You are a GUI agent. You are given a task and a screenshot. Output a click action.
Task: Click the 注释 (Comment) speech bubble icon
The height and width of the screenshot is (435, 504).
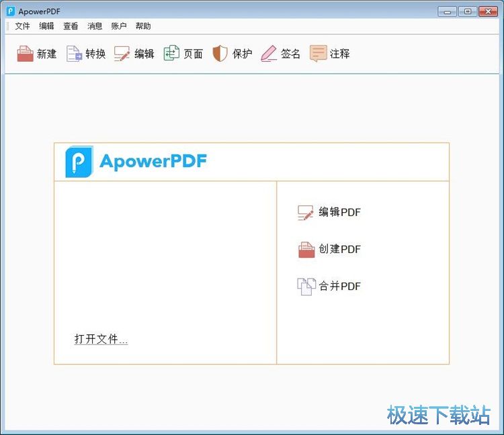(x=319, y=53)
